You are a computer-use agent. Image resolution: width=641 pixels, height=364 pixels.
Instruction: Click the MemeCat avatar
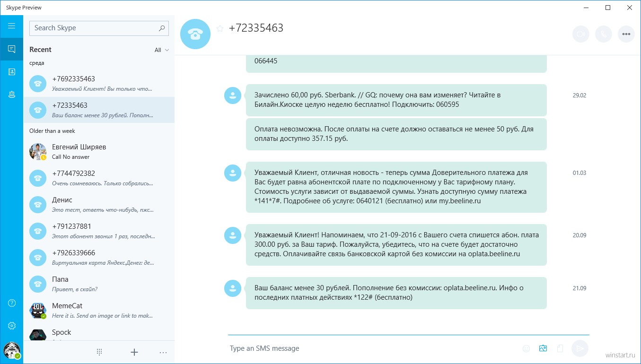coord(38,311)
